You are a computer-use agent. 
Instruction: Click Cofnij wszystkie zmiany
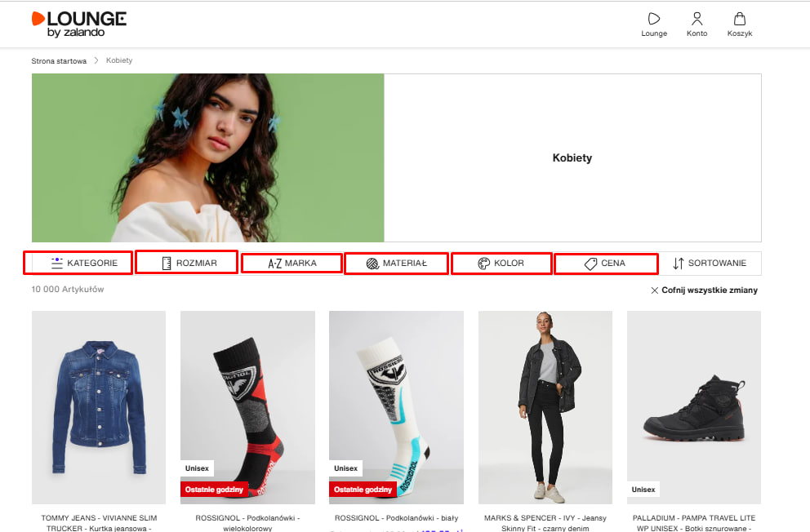click(710, 290)
